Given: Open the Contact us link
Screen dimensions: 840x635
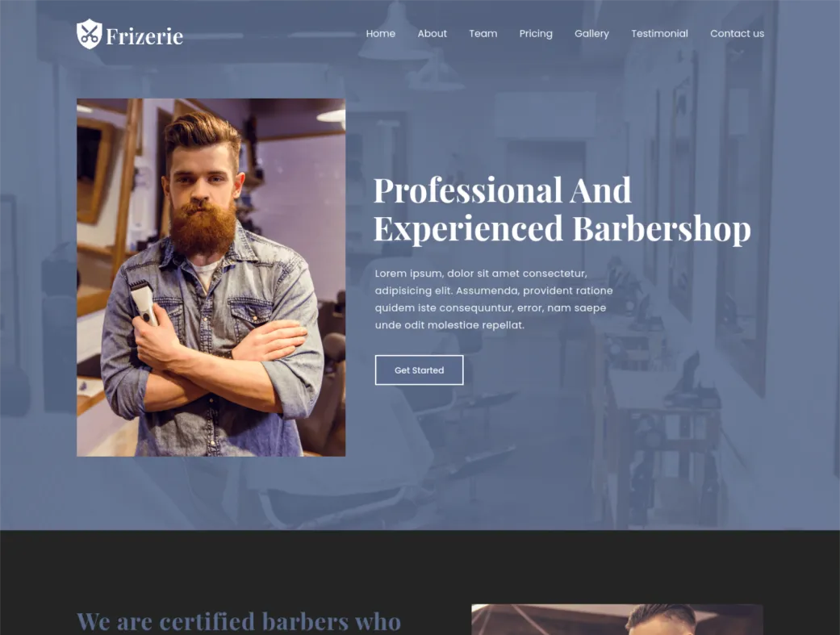Looking at the screenshot, I should click(737, 33).
